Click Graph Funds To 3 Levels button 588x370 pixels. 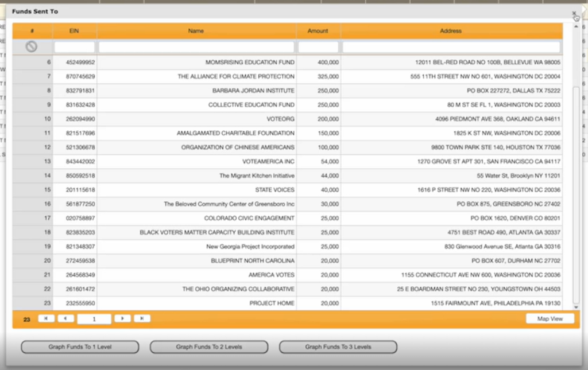tap(338, 347)
